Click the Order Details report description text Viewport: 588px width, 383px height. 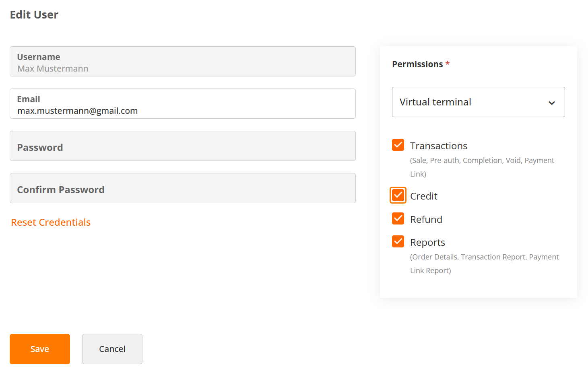coord(484,257)
